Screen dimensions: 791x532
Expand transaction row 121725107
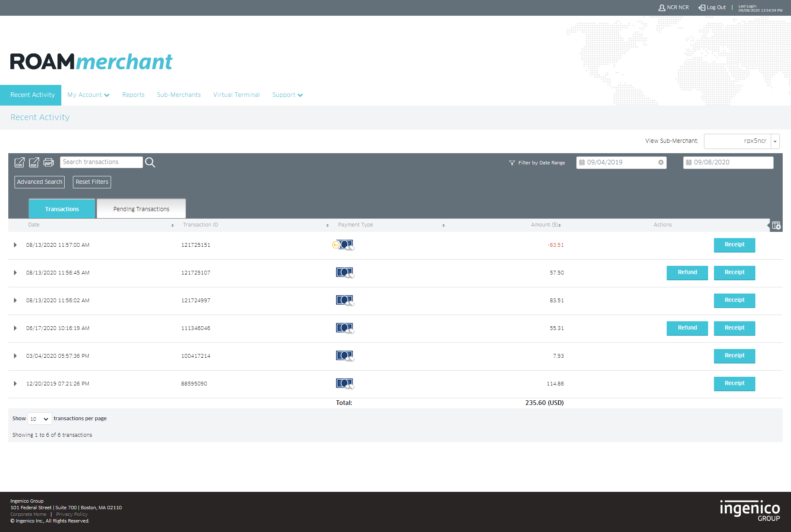coord(15,273)
